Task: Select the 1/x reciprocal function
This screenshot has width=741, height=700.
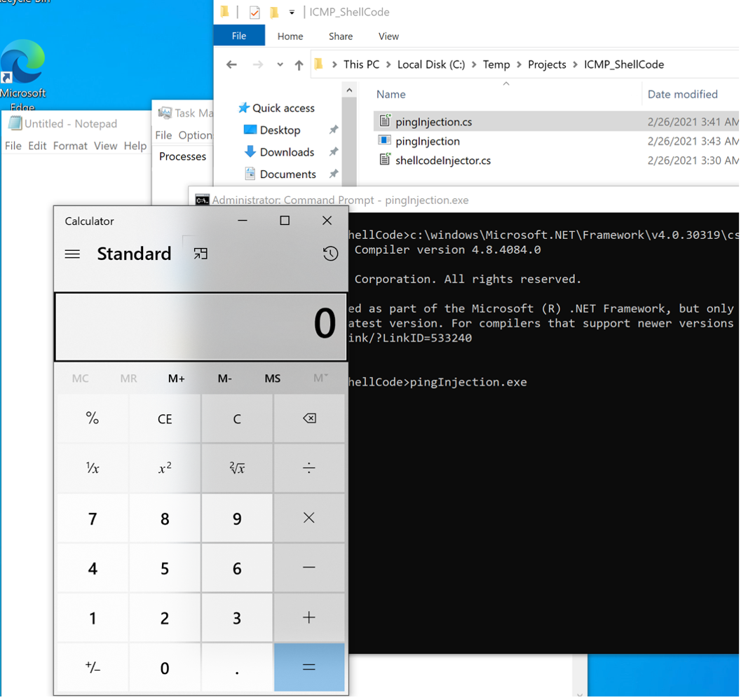Action: click(x=92, y=468)
